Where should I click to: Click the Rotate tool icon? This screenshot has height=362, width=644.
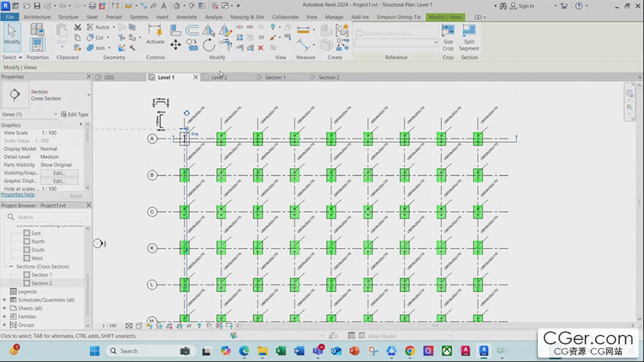point(209,45)
